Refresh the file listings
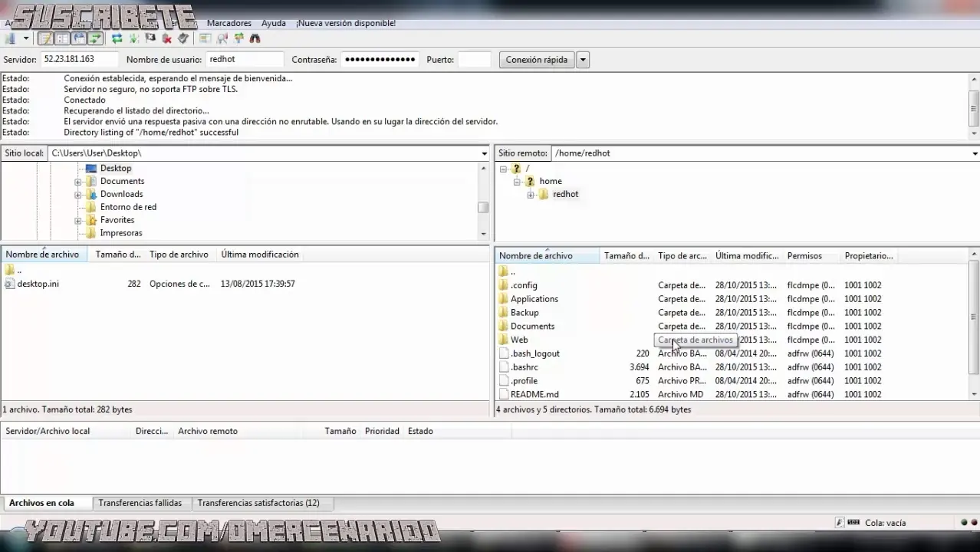 click(117, 38)
